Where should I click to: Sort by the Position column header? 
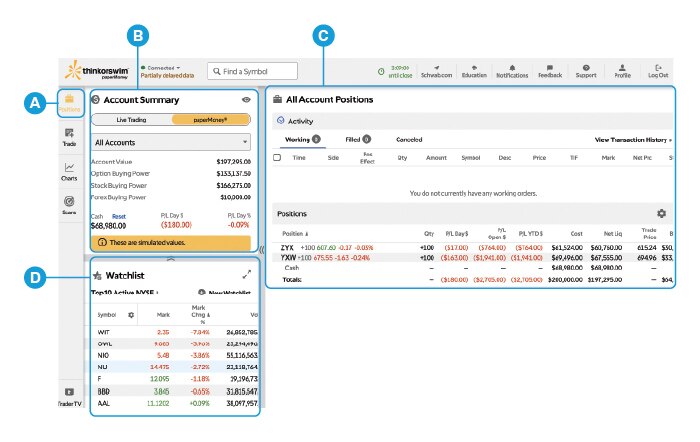click(295, 234)
